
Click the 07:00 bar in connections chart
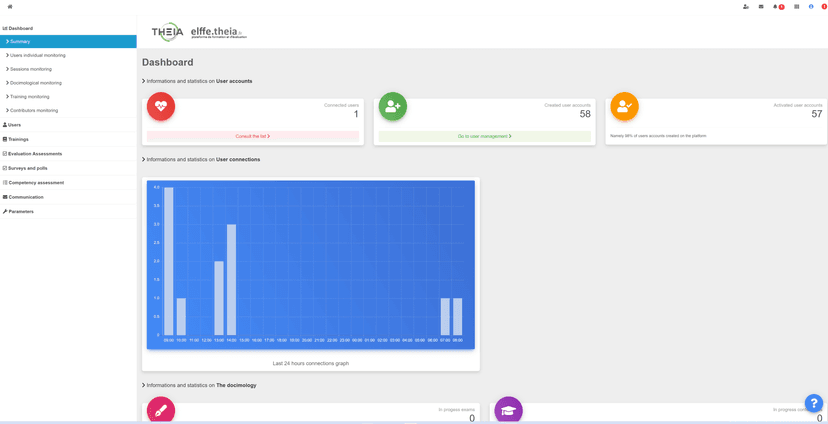click(x=445, y=316)
